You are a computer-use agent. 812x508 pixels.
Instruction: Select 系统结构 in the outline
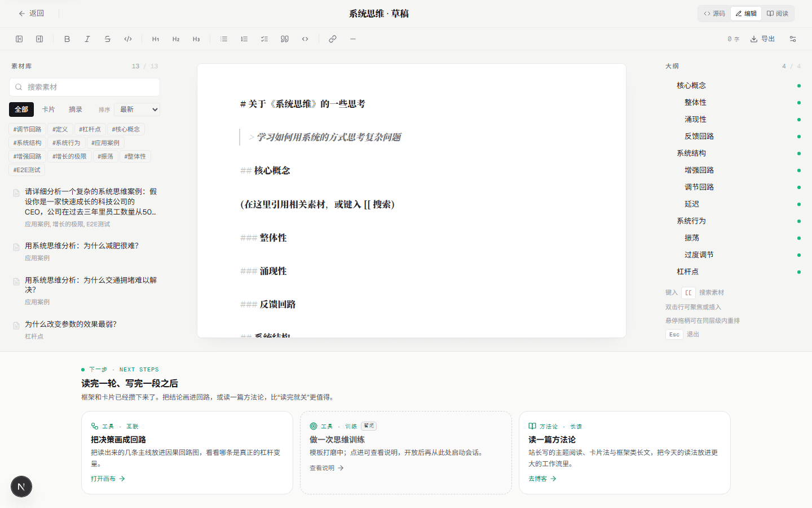coord(691,153)
